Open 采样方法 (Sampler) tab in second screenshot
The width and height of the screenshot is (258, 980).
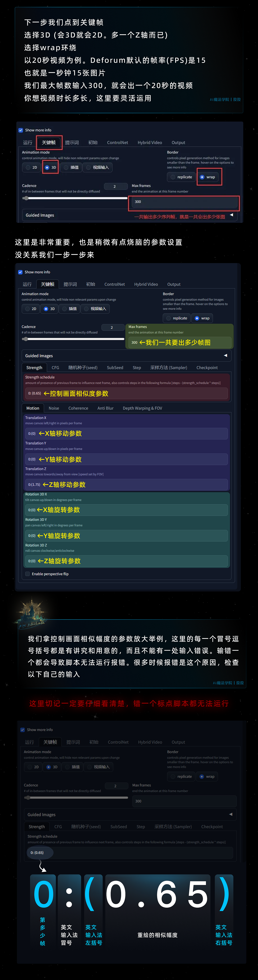point(169,367)
